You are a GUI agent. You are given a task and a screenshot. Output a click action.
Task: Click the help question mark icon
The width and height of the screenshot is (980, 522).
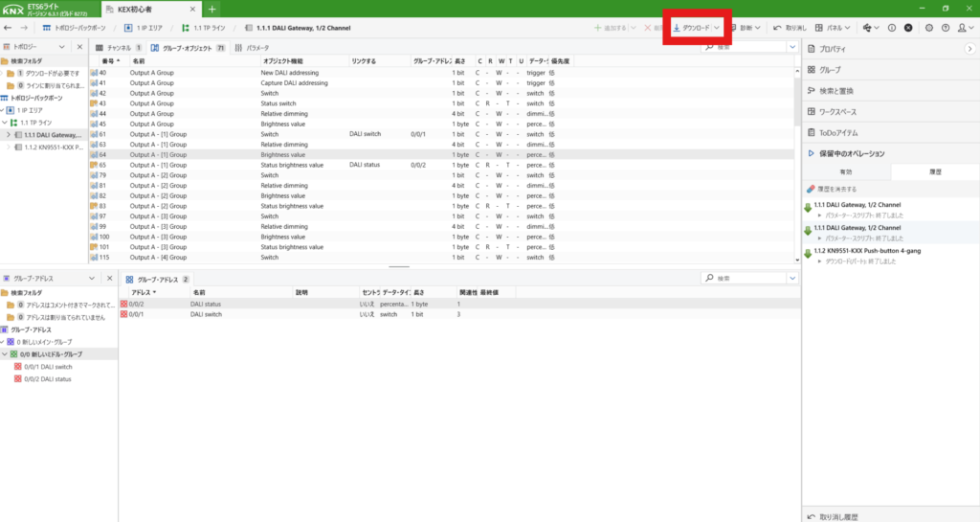(x=945, y=28)
